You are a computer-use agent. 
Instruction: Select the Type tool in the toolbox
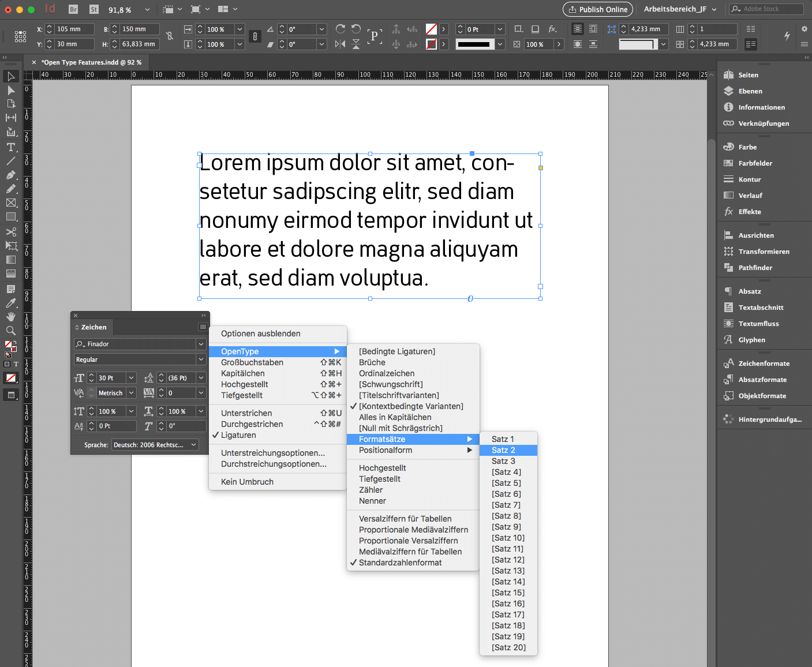click(x=10, y=147)
